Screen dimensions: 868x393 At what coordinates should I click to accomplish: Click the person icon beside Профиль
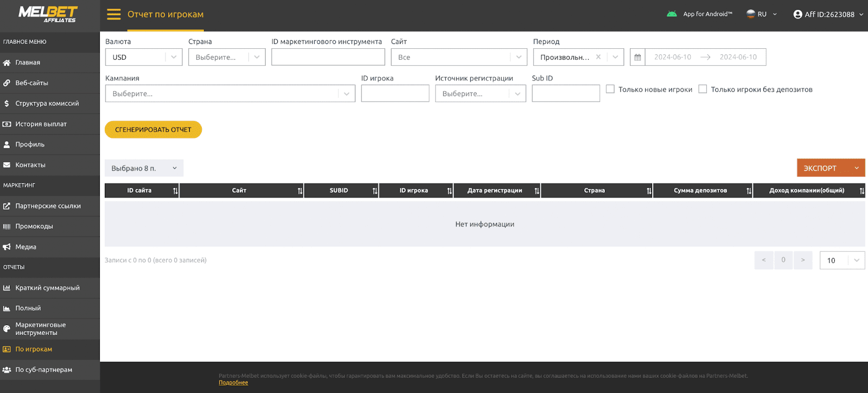pos(7,144)
